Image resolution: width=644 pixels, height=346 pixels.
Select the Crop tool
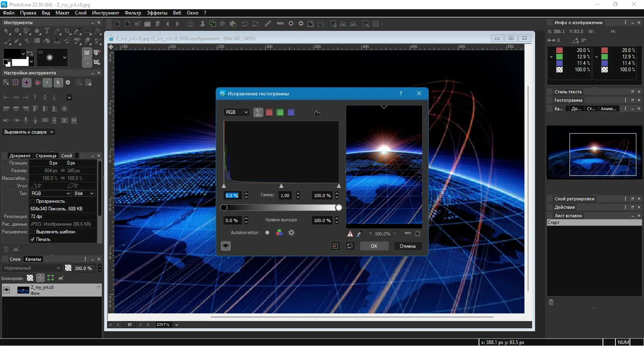pyautogui.click(x=67, y=31)
